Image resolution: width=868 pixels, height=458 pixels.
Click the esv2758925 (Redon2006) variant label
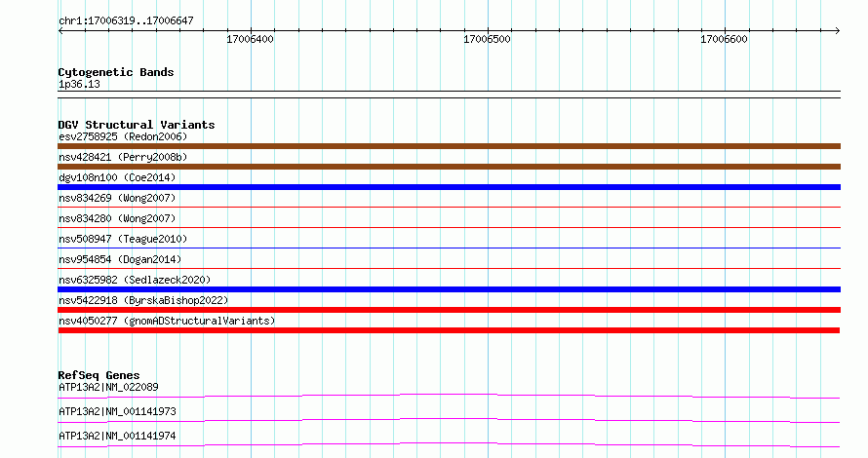pos(123,136)
